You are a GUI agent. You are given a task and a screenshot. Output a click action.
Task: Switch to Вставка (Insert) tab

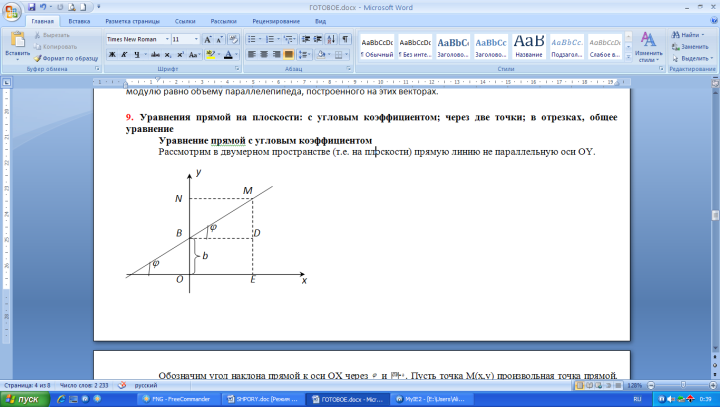(79, 21)
